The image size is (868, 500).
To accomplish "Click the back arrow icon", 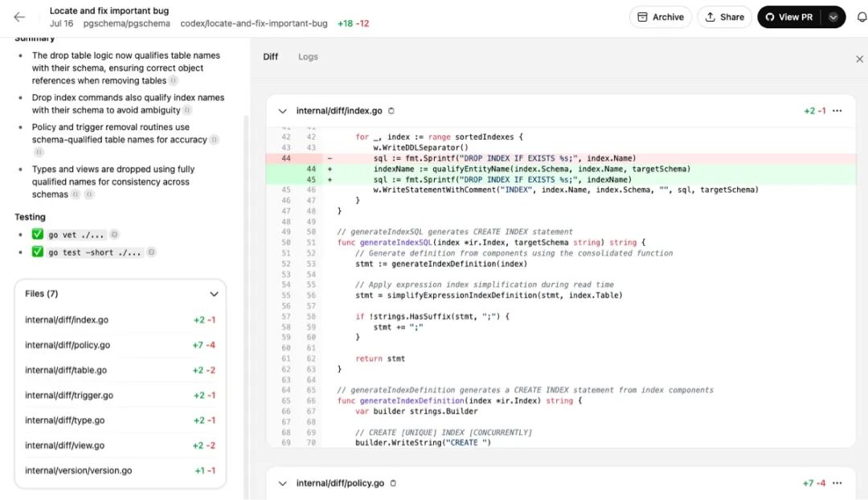I will (19, 17).
